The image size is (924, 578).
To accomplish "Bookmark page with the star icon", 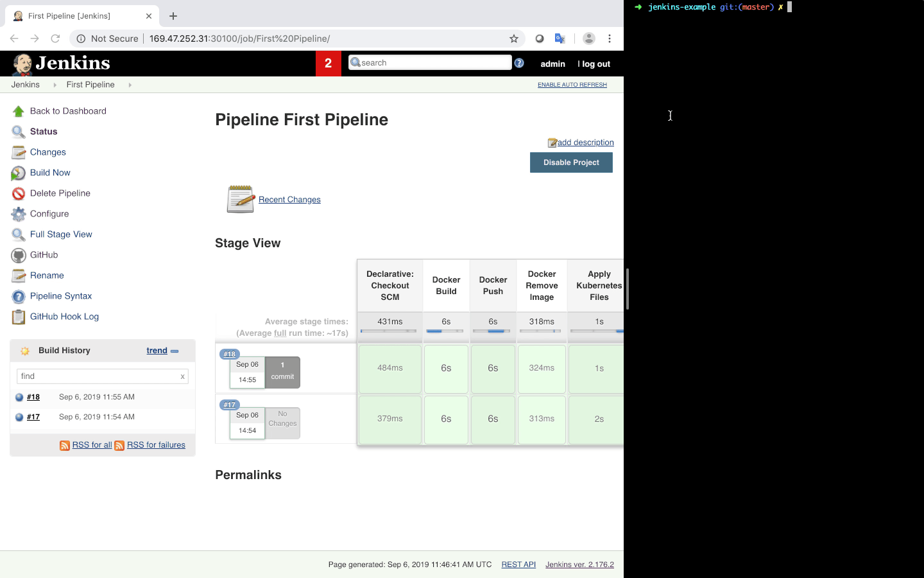I will pyautogui.click(x=514, y=39).
